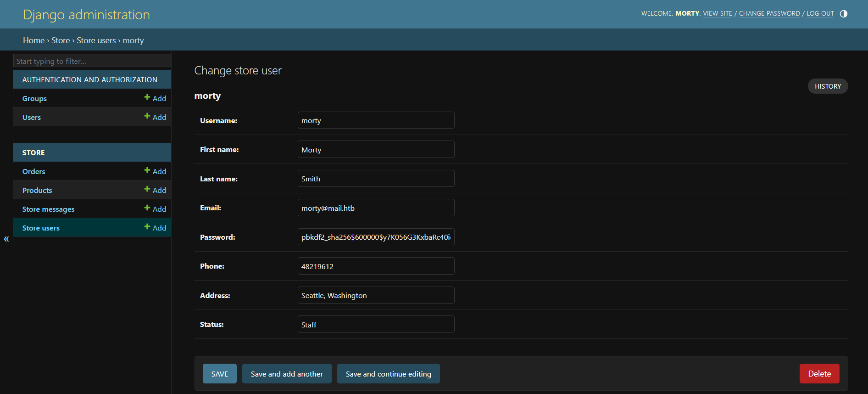The height and width of the screenshot is (394, 868).
Task: Open the STORE section header
Action: pos(33,152)
